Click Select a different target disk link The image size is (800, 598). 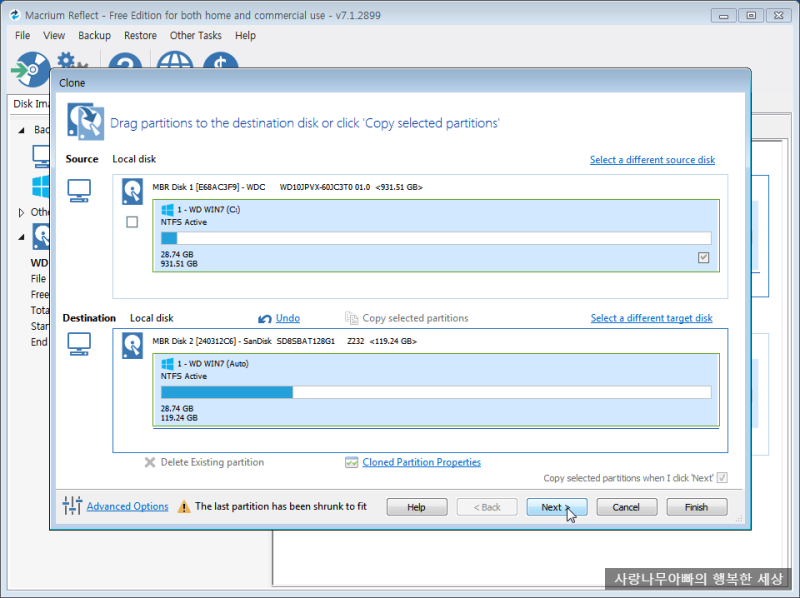651,317
